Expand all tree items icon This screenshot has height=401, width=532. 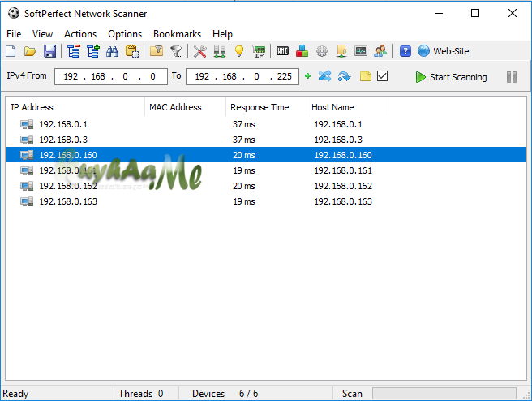[93, 51]
